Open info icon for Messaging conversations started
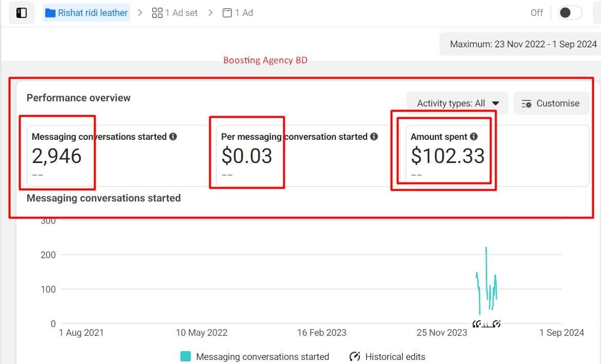 (173, 136)
